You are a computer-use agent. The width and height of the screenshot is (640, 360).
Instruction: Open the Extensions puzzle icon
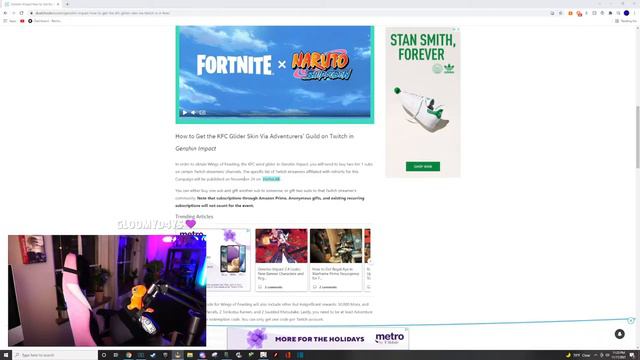click(x=610, y=13)
